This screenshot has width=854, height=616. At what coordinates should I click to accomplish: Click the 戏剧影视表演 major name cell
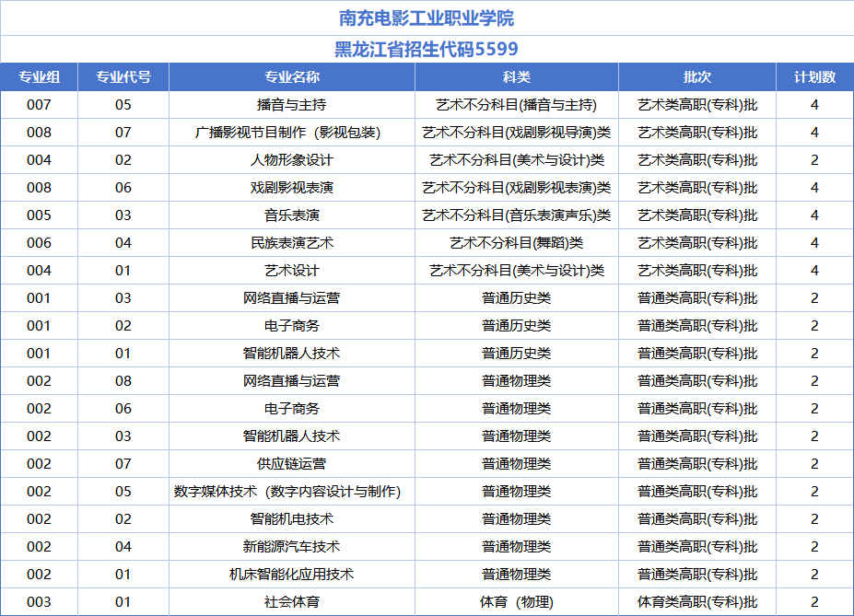[292, 188]
